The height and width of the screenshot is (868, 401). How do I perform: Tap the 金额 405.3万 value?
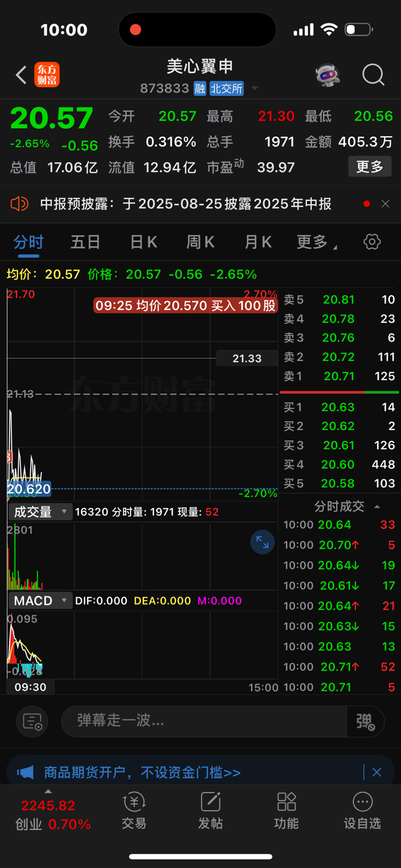tap(365, 141)
